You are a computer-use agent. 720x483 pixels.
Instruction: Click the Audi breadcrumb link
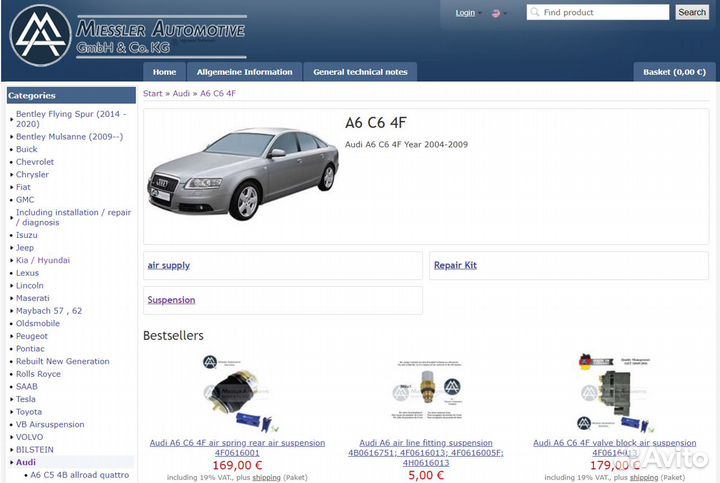(x=181, y=94)
